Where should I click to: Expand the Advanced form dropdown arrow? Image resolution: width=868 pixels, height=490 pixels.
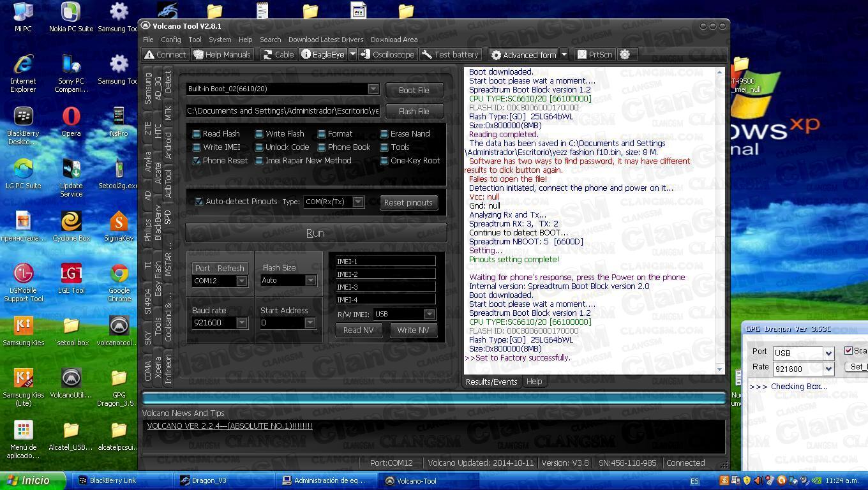point(564,55)
